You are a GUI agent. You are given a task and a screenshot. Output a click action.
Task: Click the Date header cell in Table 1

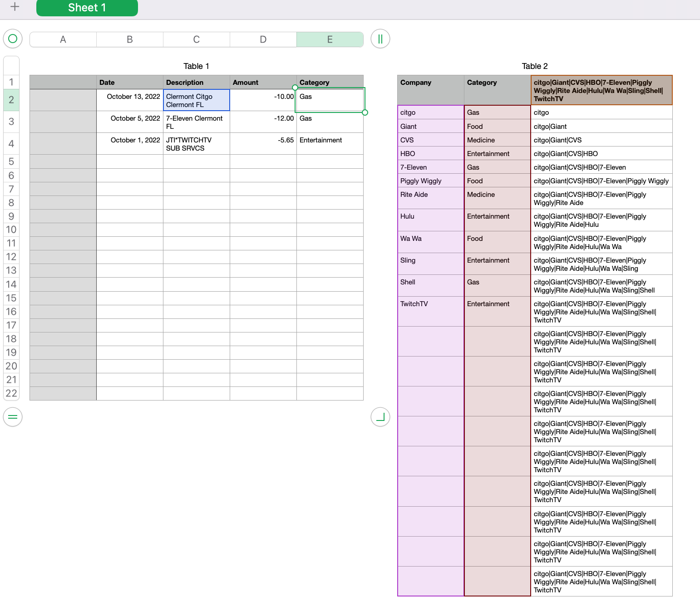pos(130,82)
